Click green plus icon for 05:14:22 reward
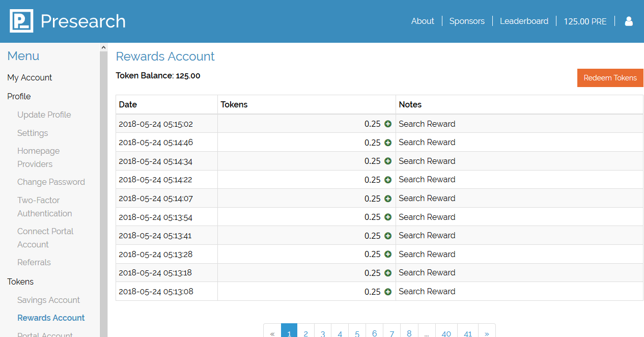Screen dimensions: 644x337 (388, 180)
